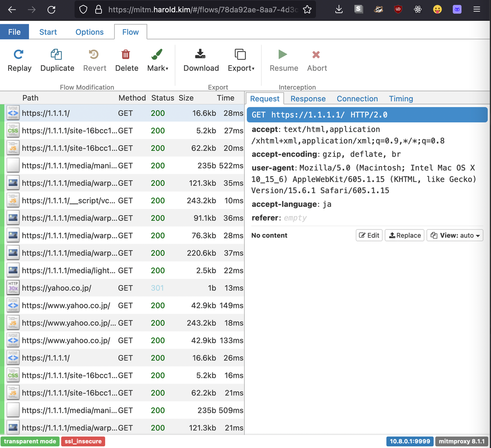Click the 10.8.0.1:9999 address badge
Image resolution: width=491 pixels, height=448 pixels.
pyautogui.click(x=410, y=441)
